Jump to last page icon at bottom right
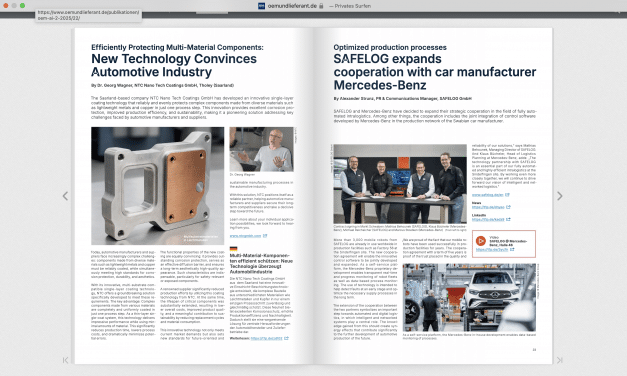 560,360
